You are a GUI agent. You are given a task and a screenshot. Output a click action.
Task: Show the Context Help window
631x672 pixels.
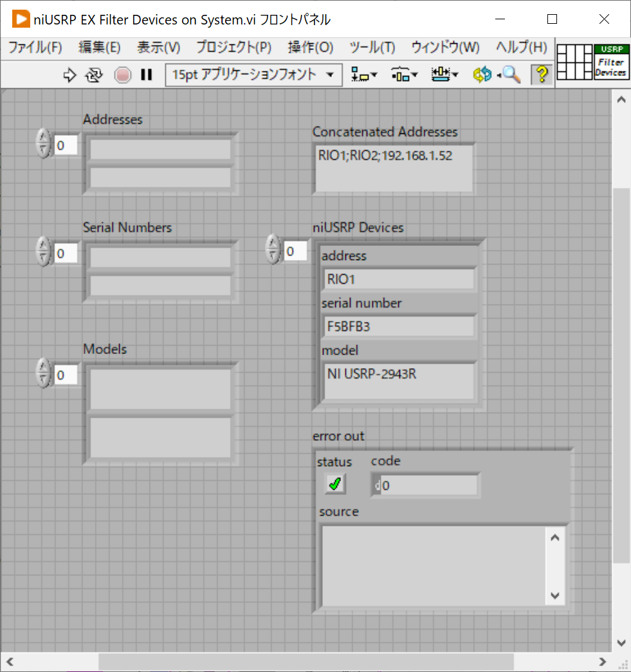click(542, 75)
